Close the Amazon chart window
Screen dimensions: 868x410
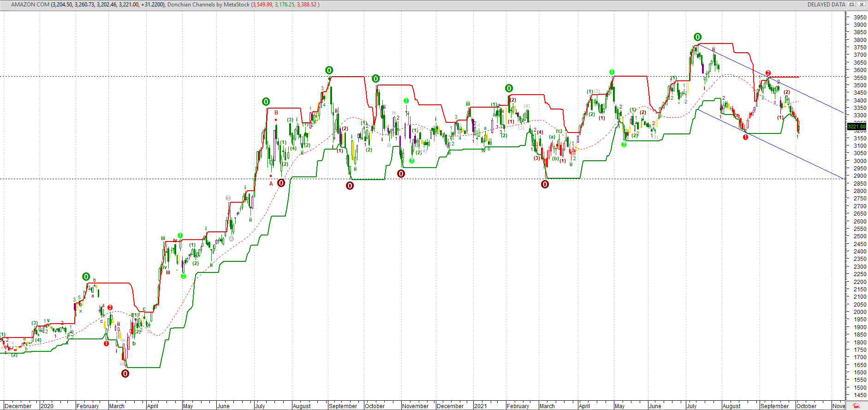coord(861,4)
